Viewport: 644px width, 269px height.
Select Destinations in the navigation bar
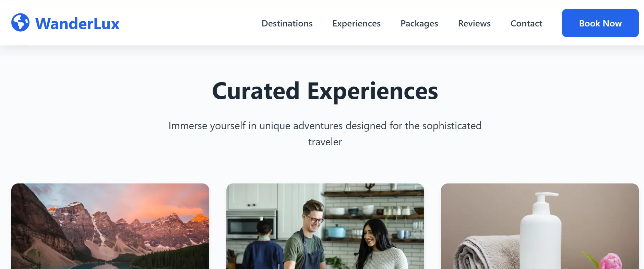click(x=287, y=23)
